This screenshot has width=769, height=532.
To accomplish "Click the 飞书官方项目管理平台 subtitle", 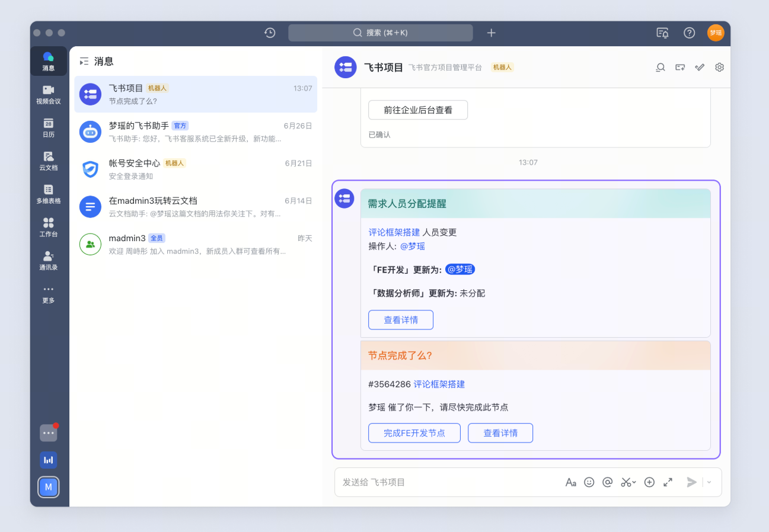I will (x=445, y=68).
